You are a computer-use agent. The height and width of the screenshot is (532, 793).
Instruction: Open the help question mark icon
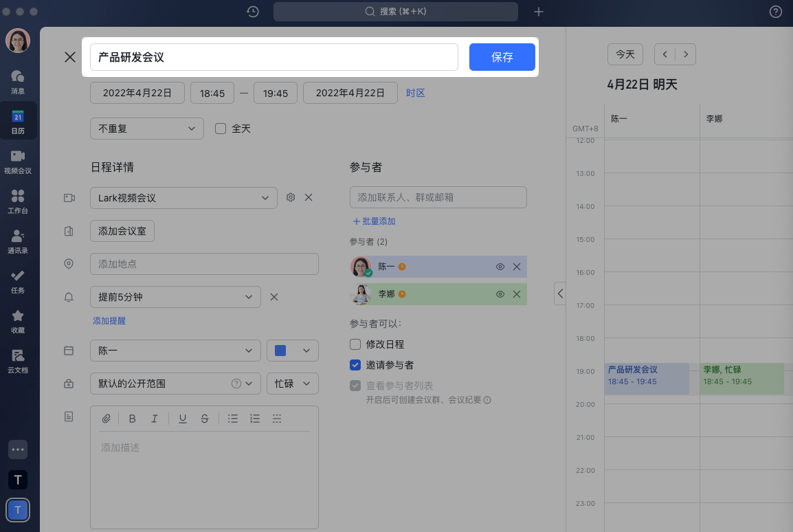click(x=775, y=12)
